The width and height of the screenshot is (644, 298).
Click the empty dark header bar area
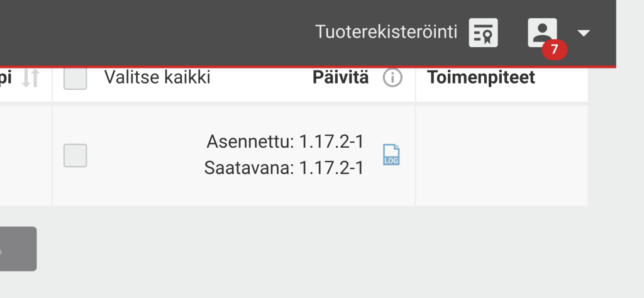click(157, 31)
